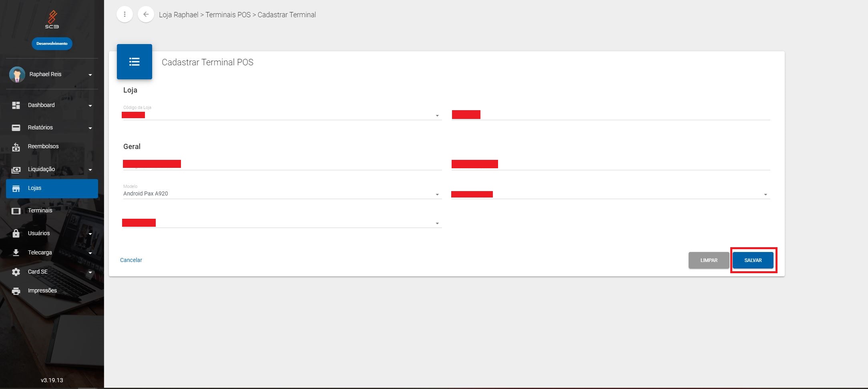Click the Dashboard grid icon in sidebar

[16, 105]
